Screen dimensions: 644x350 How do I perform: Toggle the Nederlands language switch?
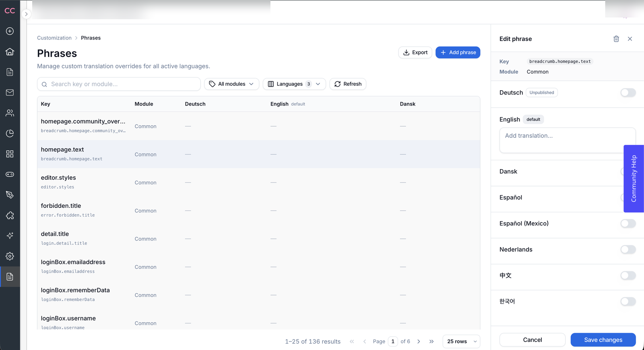coord(628,250)
